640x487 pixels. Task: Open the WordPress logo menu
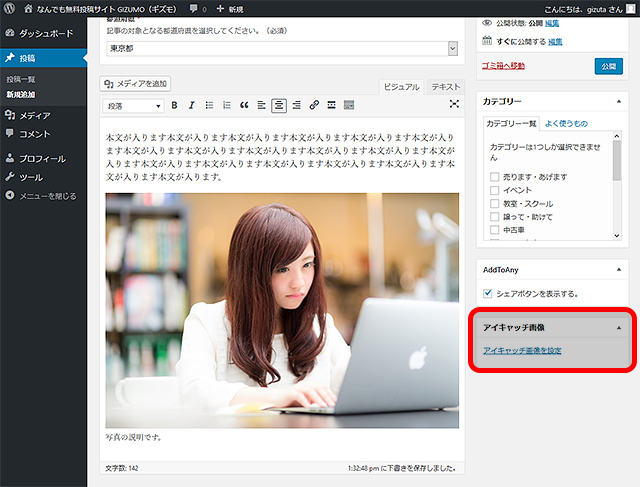click(10, 8)
